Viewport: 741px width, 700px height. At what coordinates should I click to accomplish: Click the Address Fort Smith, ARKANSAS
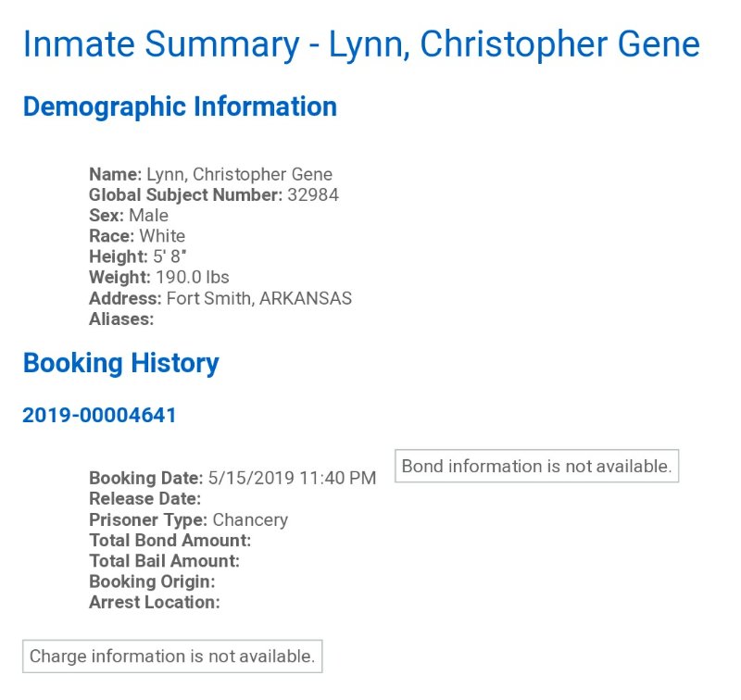(259, 298)
